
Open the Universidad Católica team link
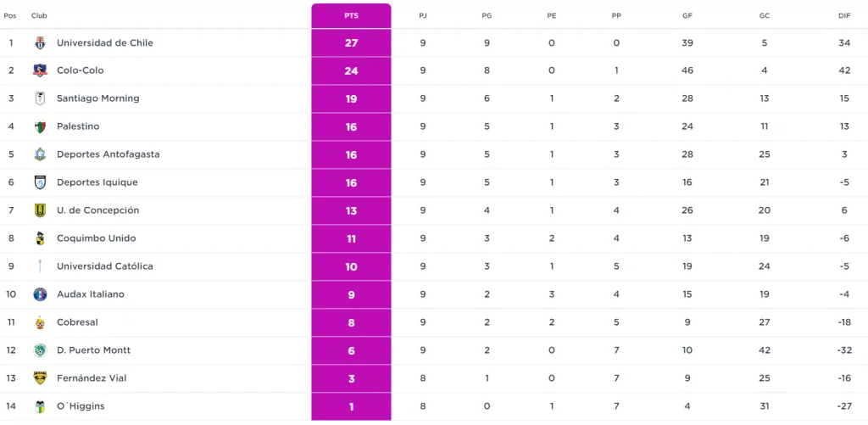pyautogui.click(x=104, y=266)
